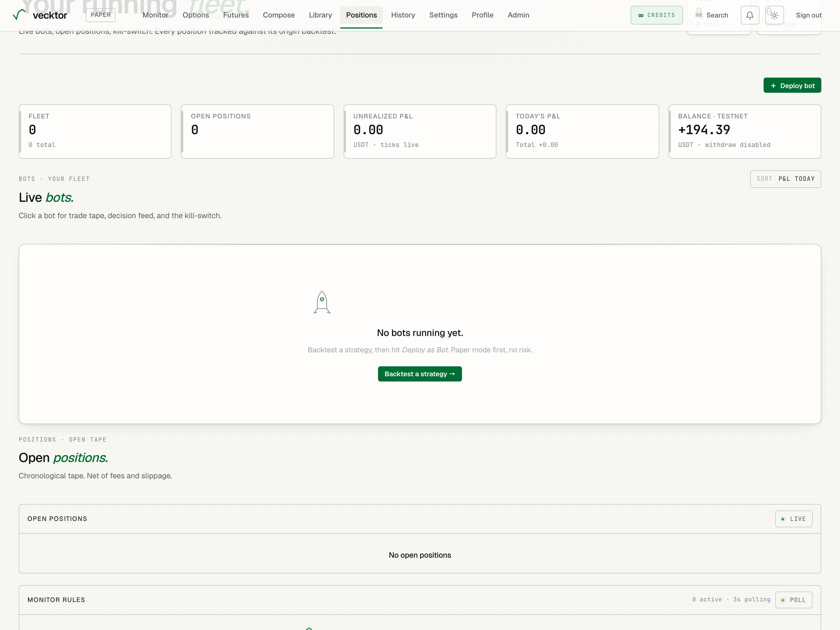The height and width of the screenshot is (630, 840).
Task: Select the Open Positions stat card
Action: [258, 131]
